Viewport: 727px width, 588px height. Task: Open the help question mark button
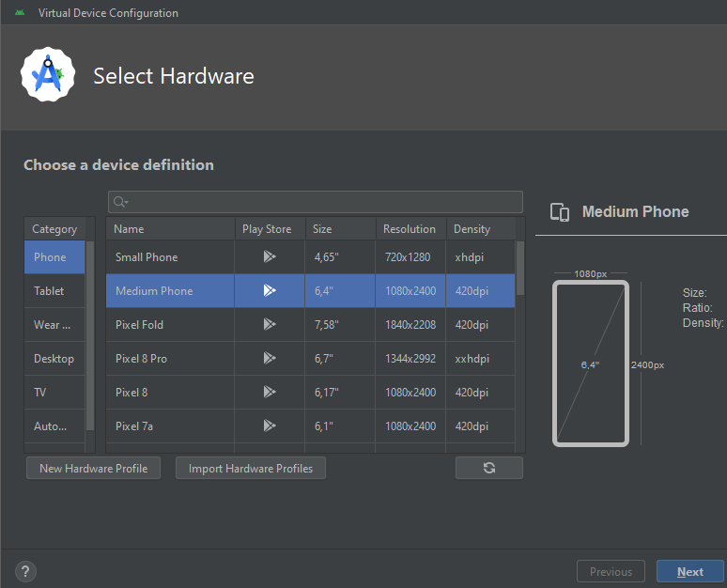click(25, 571)
